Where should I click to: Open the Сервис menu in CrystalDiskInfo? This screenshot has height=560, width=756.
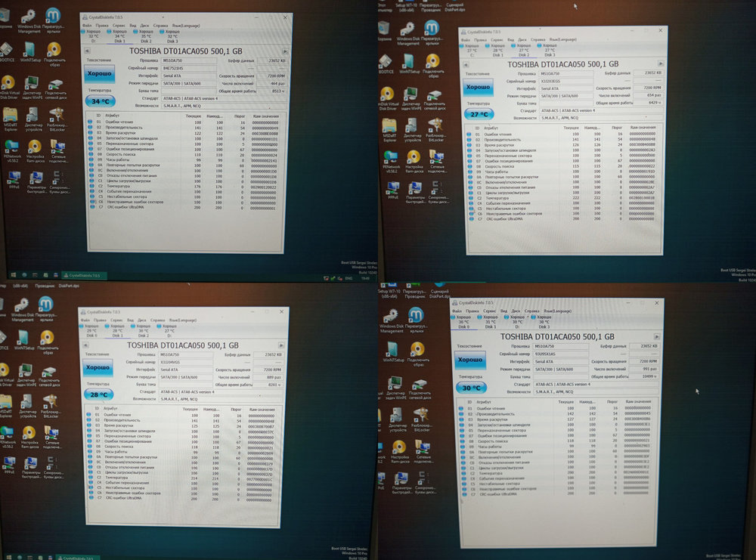[119, 24]
